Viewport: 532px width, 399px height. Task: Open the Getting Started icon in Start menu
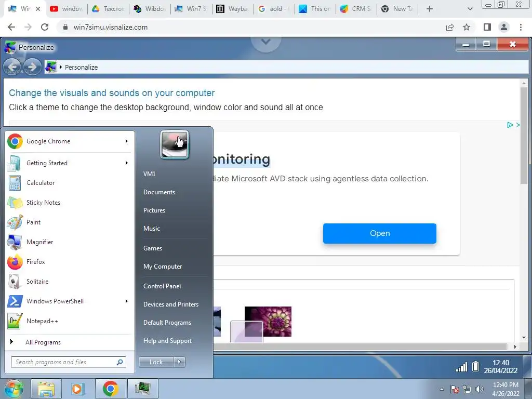pyautogui.click(x=14, y=163)
